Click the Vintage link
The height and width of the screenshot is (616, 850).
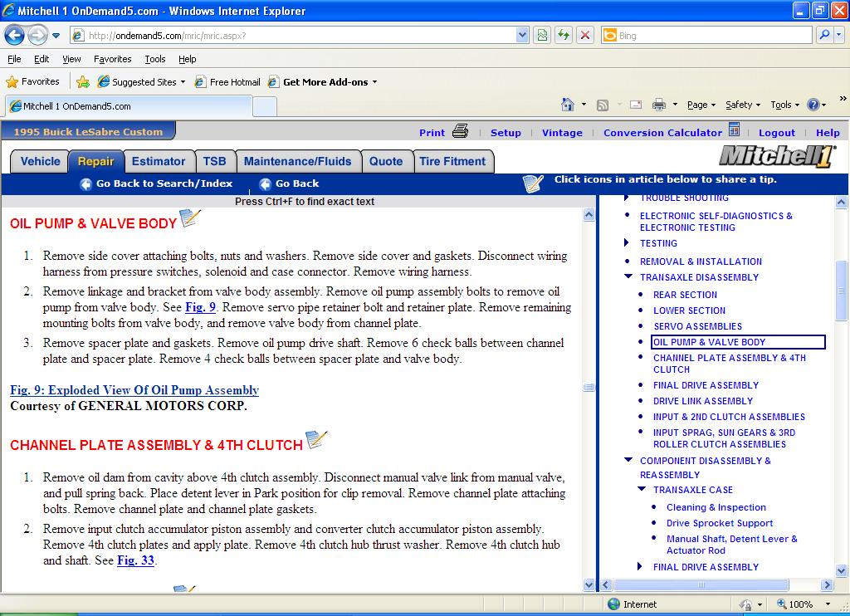(562, 132)
